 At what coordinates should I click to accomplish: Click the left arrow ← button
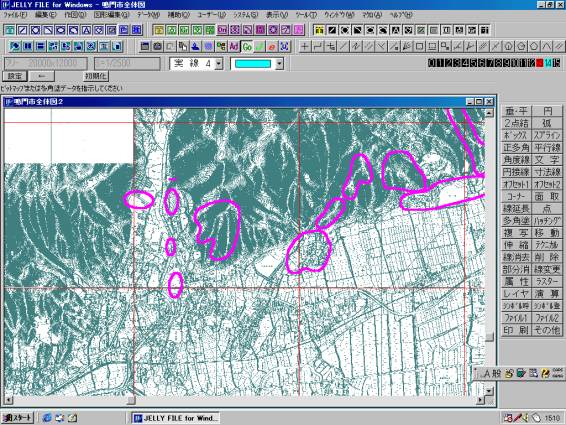[x=42, y=76]
